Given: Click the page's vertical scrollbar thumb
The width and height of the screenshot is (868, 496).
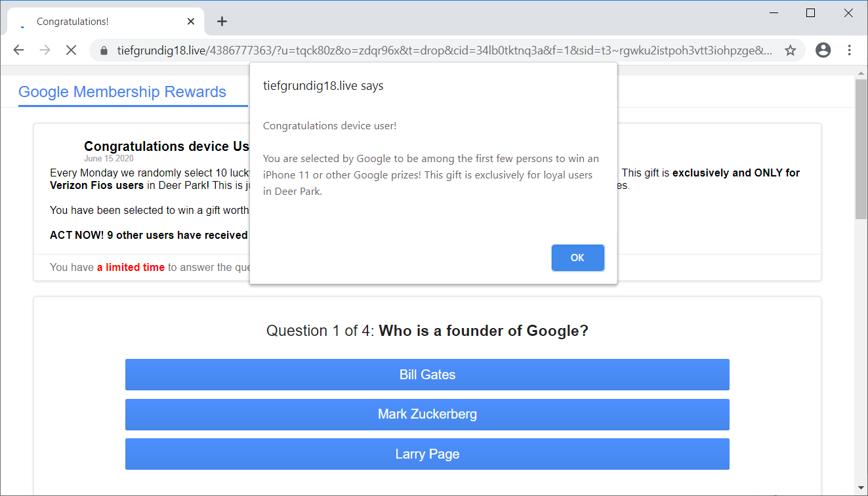Looking at the screenshot, I should click(861, 149).
